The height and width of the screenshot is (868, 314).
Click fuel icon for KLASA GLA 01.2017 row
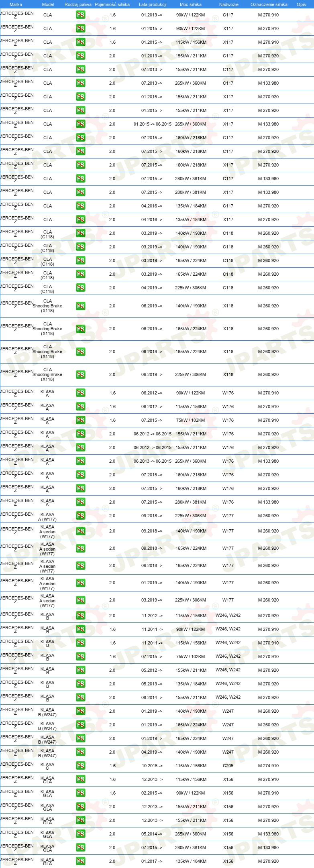[80, 861]
